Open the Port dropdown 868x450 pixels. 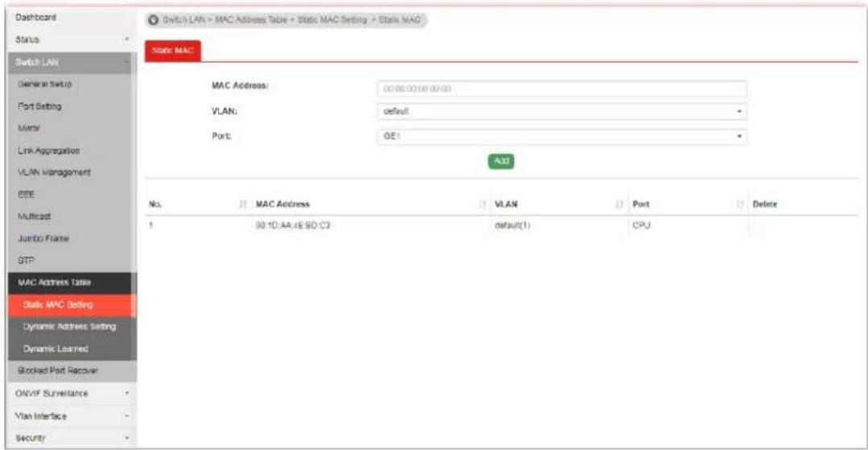tap(562, 136)
